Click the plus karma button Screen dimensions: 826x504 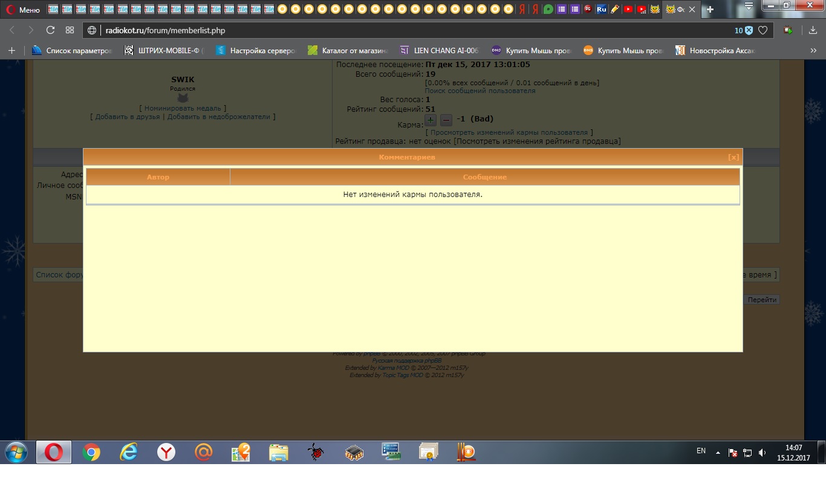click(430, 120)
